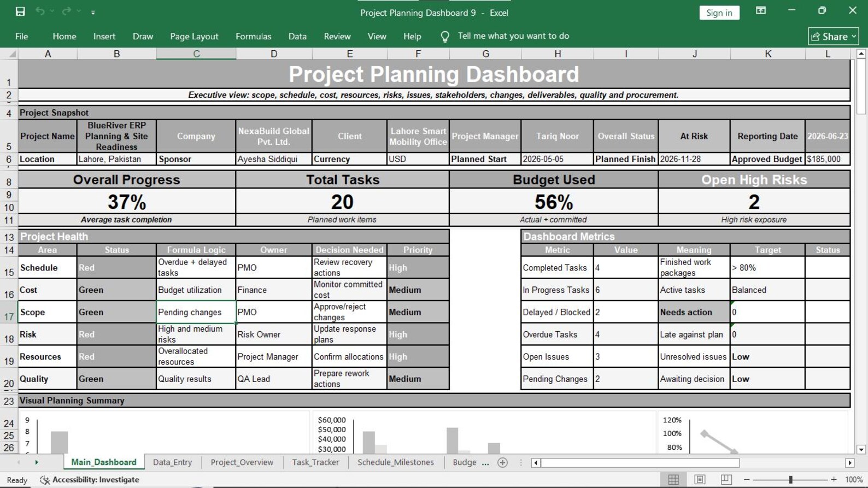Select the 56% budget used value
This screenshot has height=488, width=868.
(x=554, y=202)
